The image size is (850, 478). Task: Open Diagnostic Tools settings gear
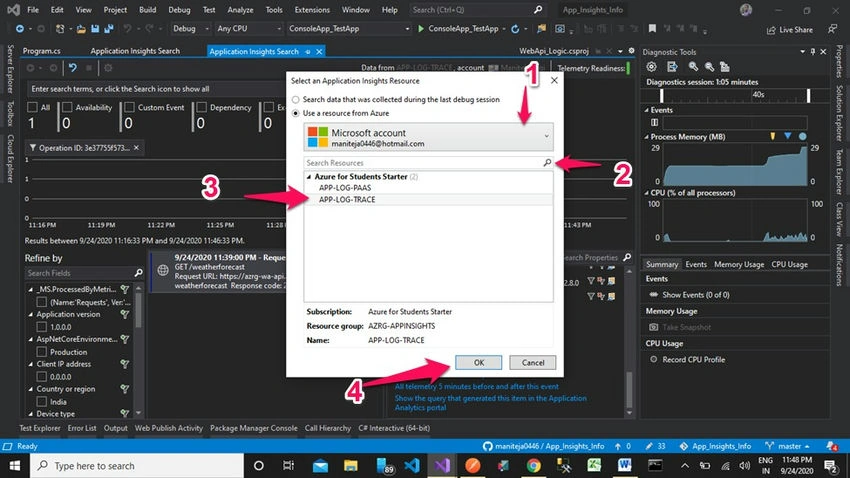pos(652,67)
